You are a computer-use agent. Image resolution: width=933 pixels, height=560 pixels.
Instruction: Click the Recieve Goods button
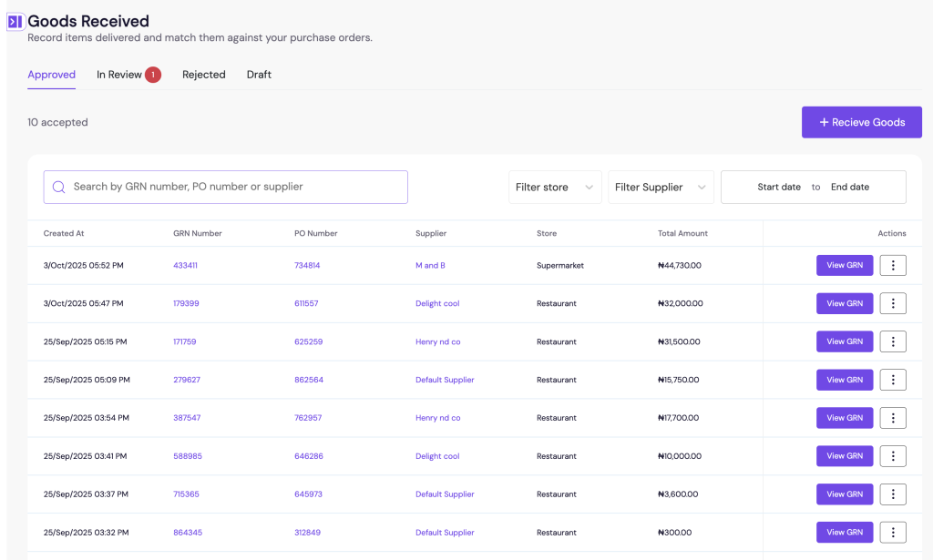[861, 122]
